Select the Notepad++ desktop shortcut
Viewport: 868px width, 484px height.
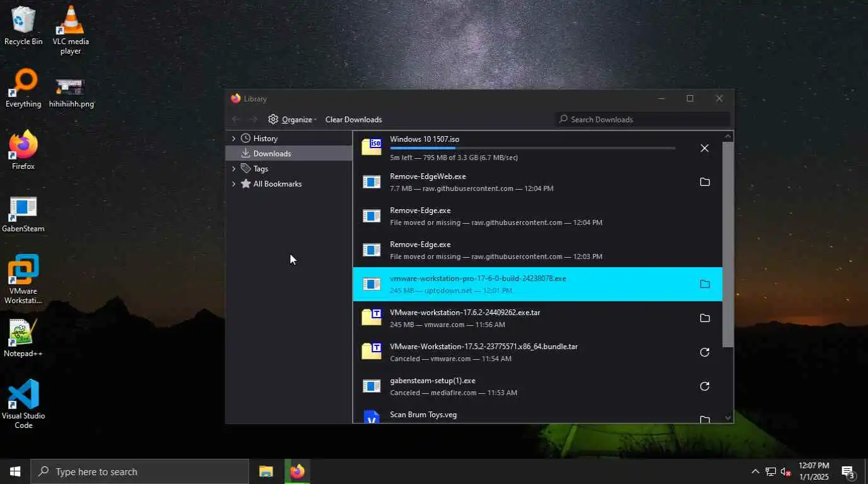[23, 338]
